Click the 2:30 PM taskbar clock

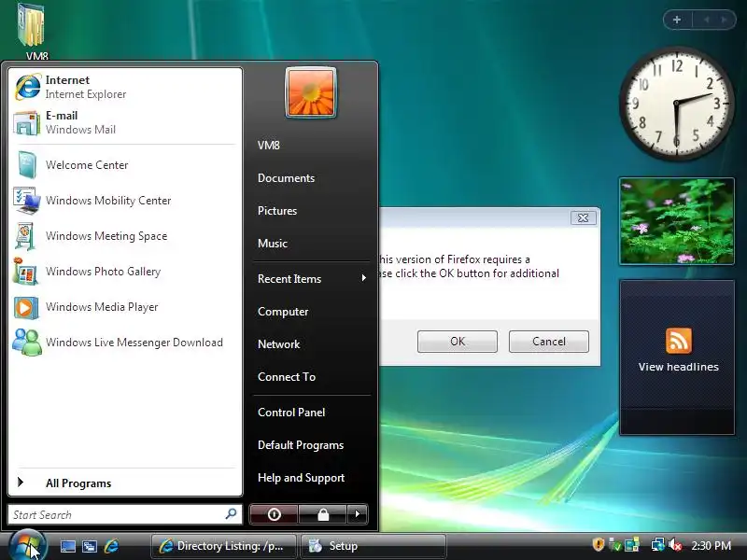711,546
